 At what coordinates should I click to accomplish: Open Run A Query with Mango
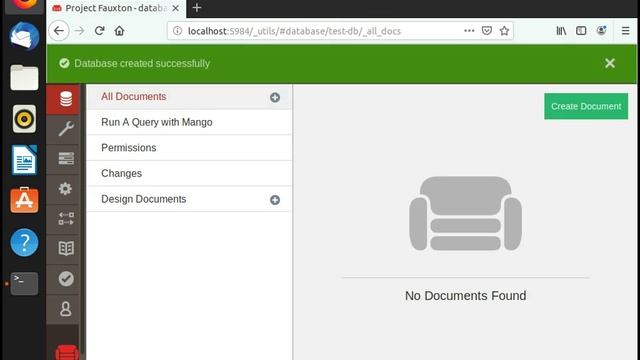click(x=157, y=122)
